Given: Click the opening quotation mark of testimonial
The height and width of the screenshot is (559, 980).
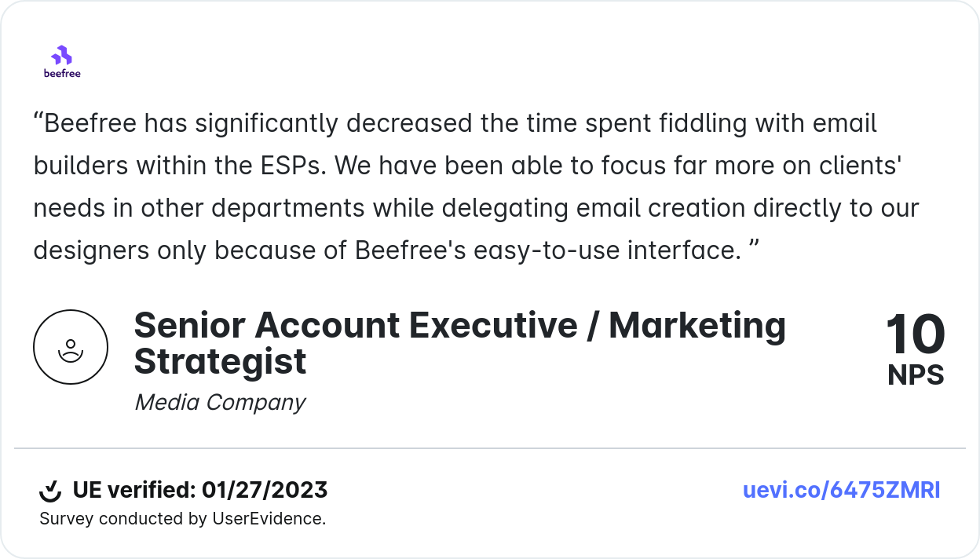Looking at the screenshot, I should click(38, 123).
